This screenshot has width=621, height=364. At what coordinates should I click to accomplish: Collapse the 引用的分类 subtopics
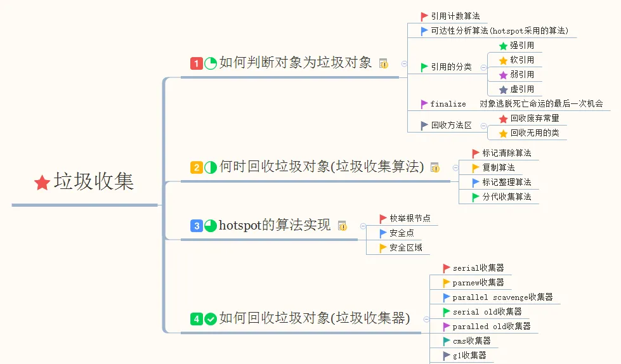click(x=483, y=68)
